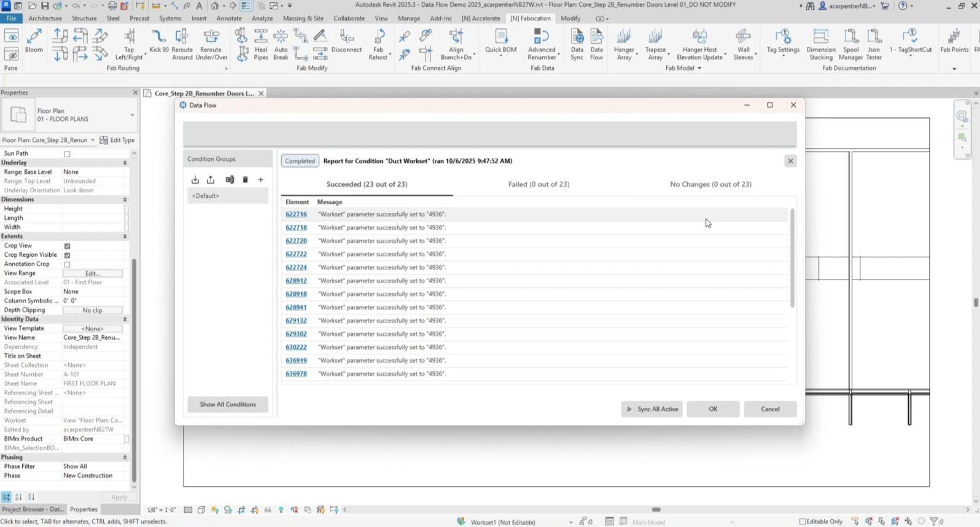Enable the Annotation Crop checkbox
This screenshot has width=980, height=527.
click(67, 265)
